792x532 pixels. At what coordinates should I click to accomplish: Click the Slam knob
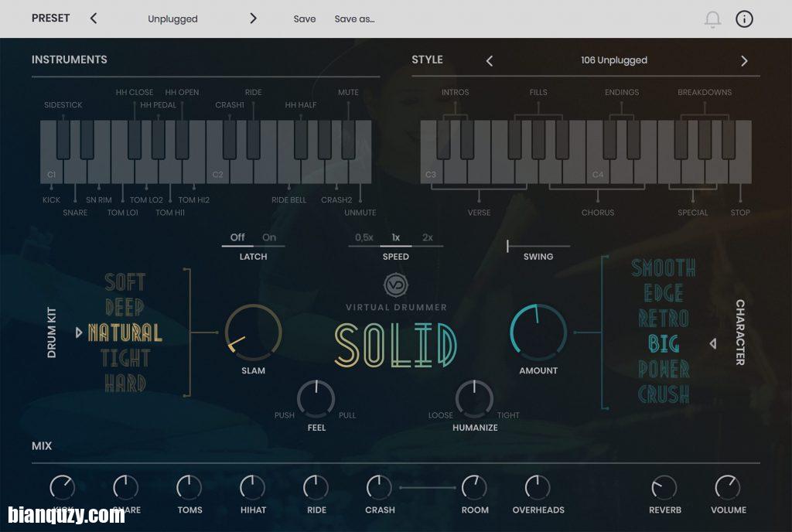[253, 332]
